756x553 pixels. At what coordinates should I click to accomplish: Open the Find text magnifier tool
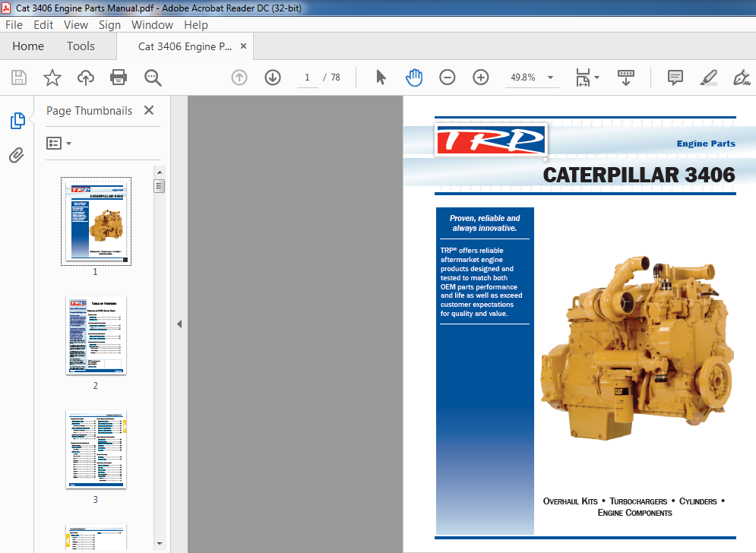[x=153, y=77]
